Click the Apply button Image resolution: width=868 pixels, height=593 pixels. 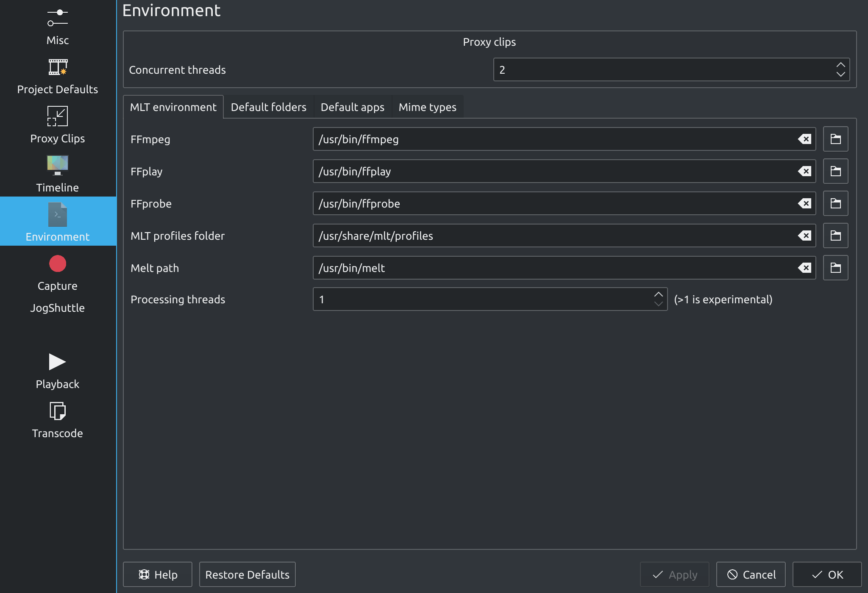(x=674, y=574)
